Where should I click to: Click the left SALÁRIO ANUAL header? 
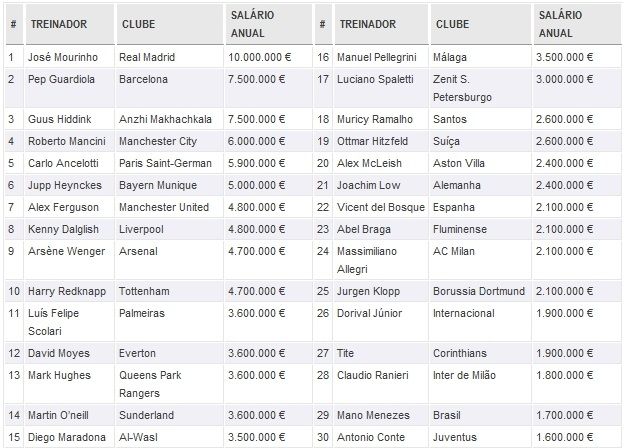[253, 23]
